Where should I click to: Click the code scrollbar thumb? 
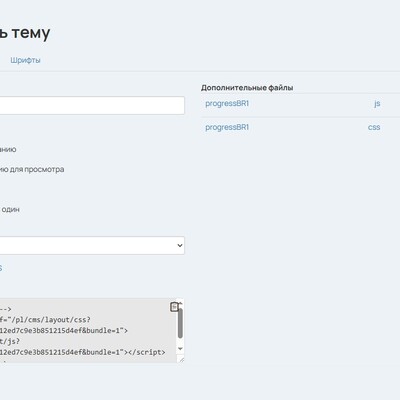pyautogui.click(x=180, y=323)
